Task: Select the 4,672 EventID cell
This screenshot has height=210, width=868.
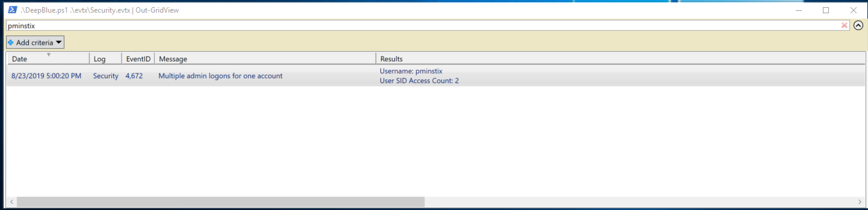Action: point(134,76)
